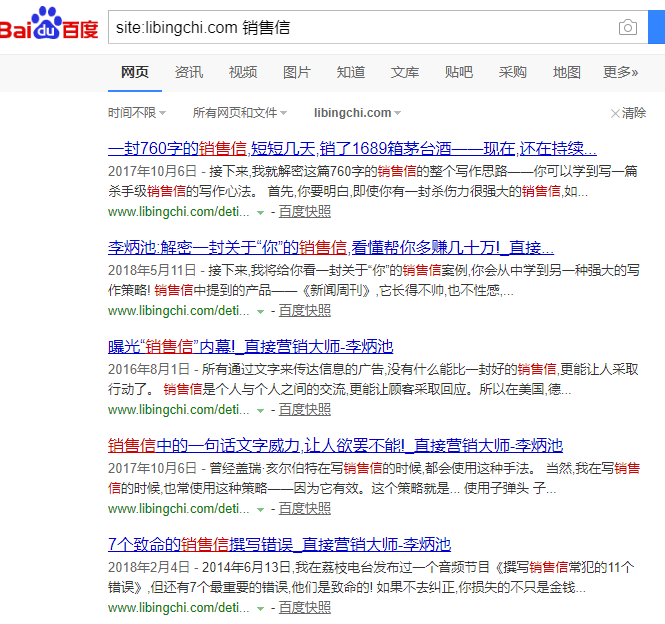665x624 pixels.
Task: Select the 网页 tab
Action: point(135,72)
